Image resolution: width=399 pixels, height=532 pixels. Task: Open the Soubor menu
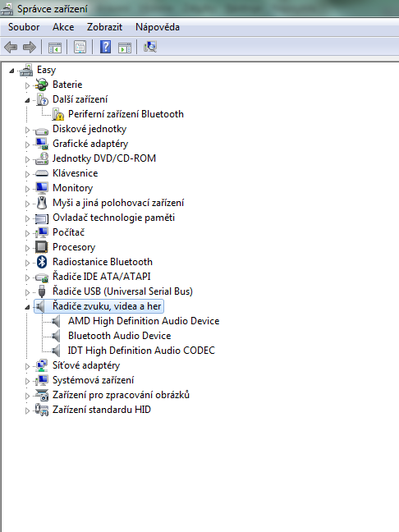point(24,27)
